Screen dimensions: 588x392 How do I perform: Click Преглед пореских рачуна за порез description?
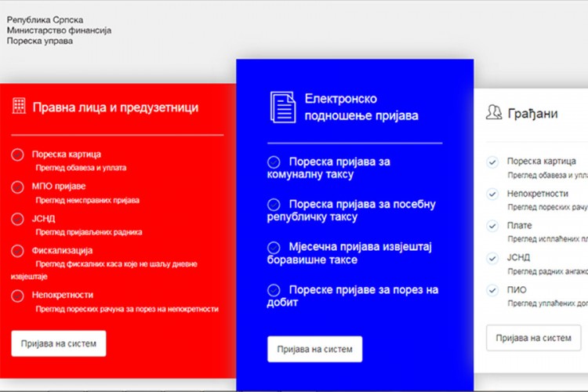tap(127, 309)
